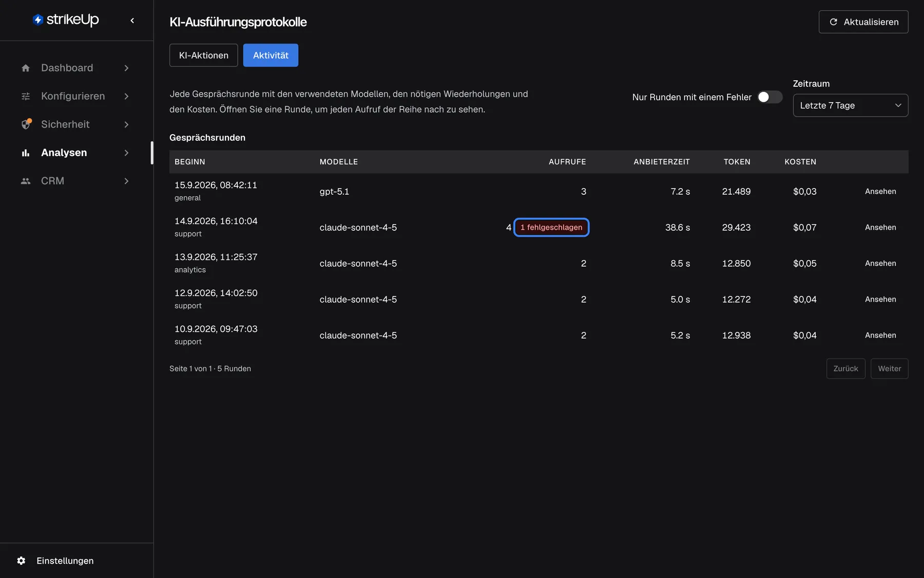The image size is (924, 578).
Task: Switch to the KI-Aktionen tab
Action: coord(204,55)
